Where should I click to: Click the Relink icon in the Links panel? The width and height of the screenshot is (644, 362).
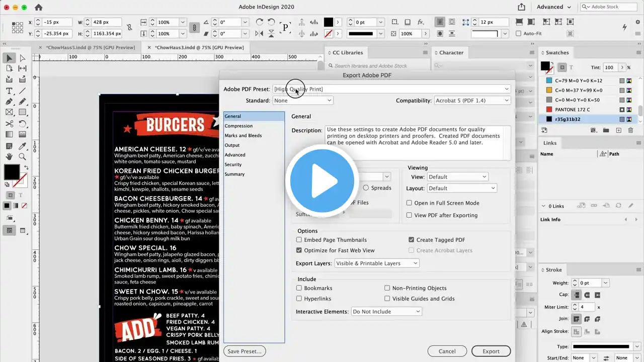[x=594, y=206]
